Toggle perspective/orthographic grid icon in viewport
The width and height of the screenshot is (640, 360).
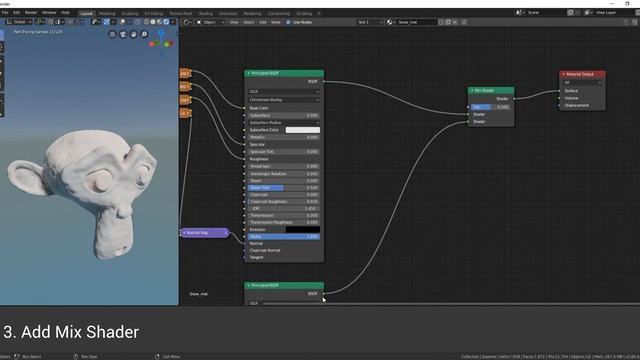112,34
